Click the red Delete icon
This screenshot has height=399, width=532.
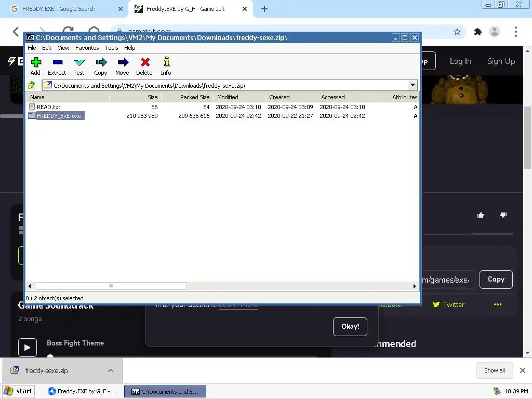(144, 66)
